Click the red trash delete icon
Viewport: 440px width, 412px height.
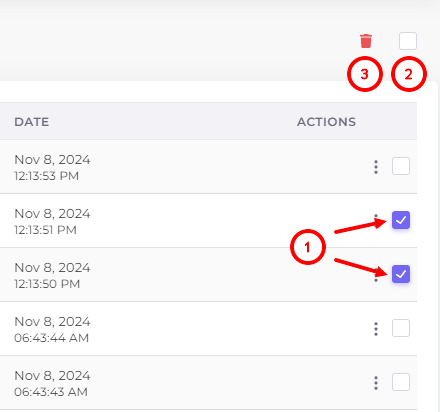(366, 41)
